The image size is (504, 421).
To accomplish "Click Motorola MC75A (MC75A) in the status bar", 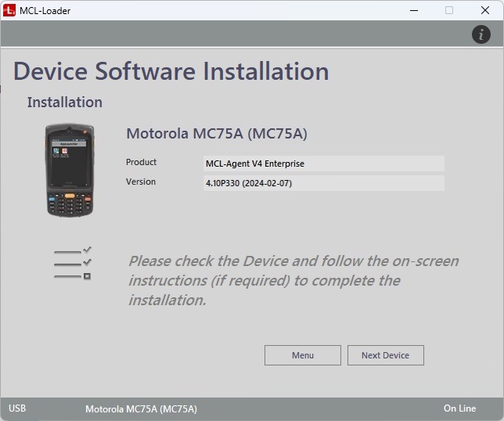I will pos(141,408).
